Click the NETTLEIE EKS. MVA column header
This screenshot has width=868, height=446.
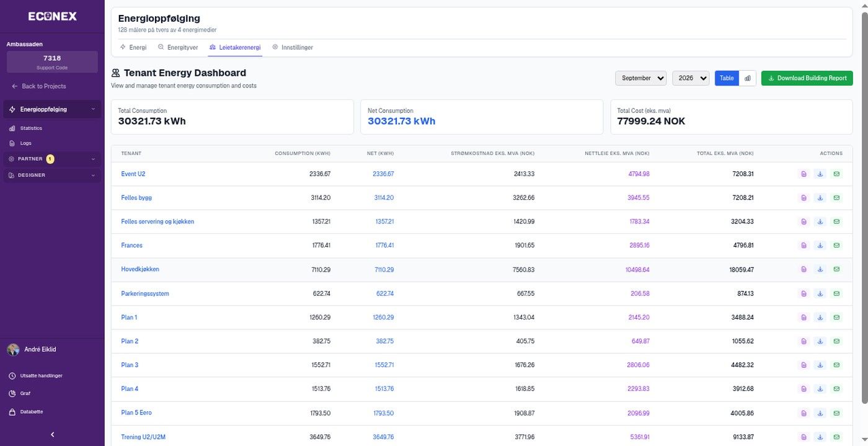tap(617, 153)
